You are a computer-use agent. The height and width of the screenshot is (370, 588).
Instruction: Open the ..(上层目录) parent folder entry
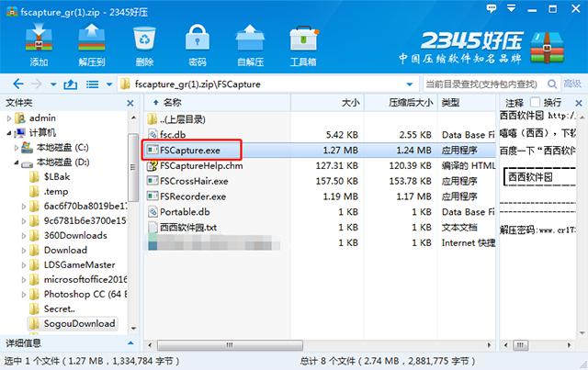pyautogui.click(x=182, y=119)
